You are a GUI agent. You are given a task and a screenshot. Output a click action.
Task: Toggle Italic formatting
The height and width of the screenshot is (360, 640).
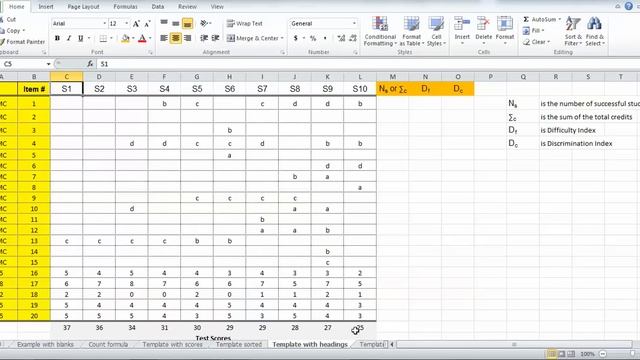[x=69, y=38]
